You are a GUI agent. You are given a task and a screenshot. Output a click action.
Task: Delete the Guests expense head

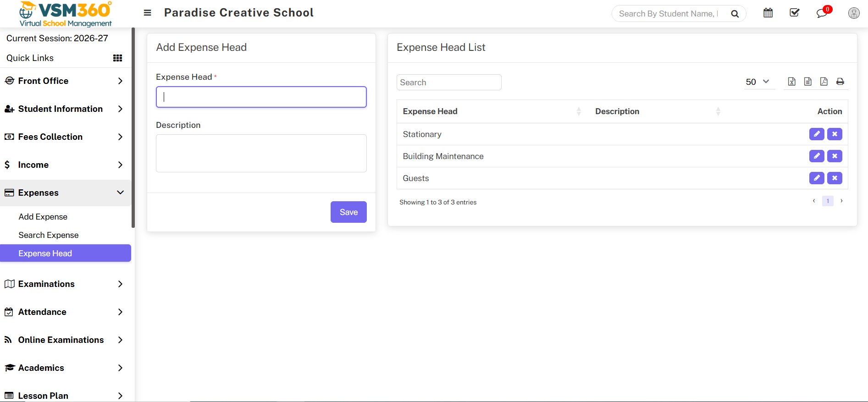[x=835, y=178]
